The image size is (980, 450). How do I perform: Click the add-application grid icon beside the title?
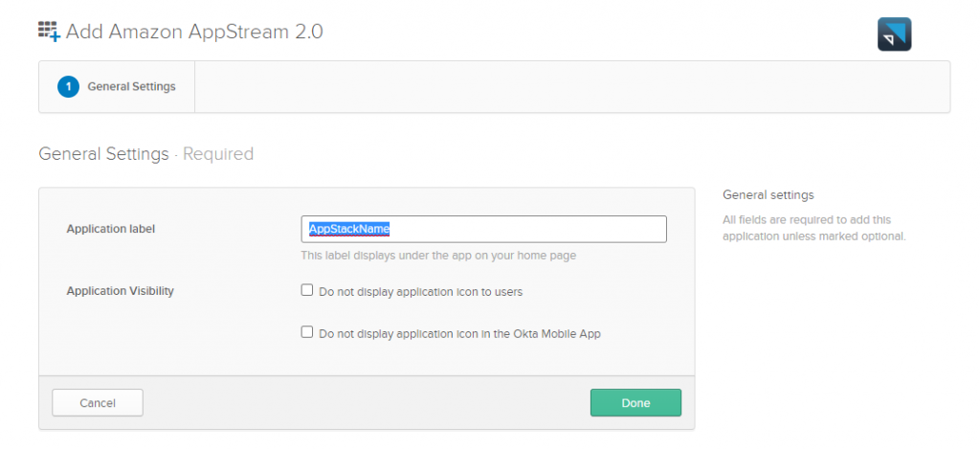[49, 32]
